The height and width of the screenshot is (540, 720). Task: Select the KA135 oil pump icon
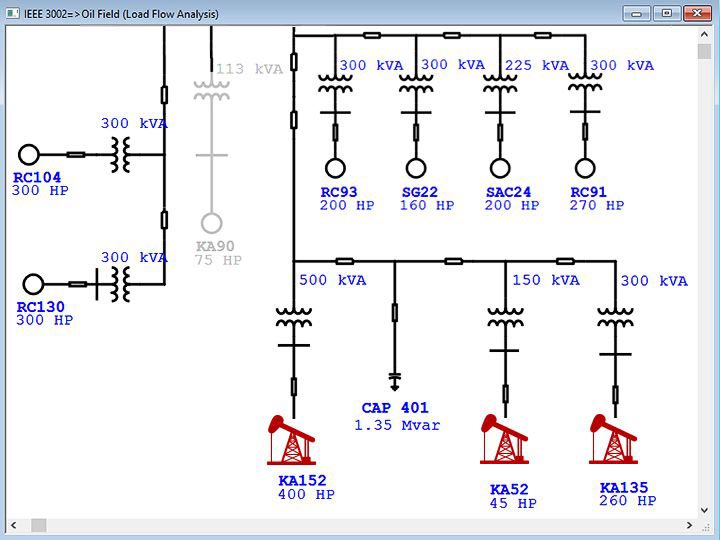coord(614,440)
